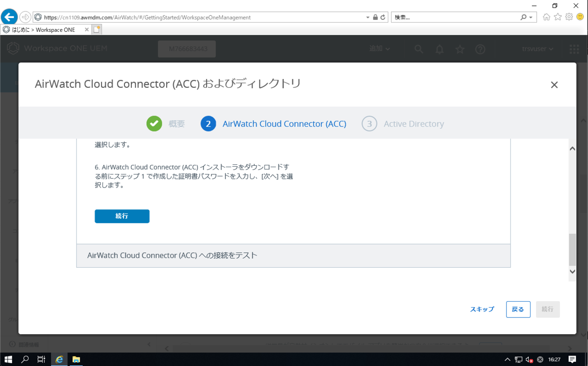Image resolution: width=588 pixels, height=366 pixels.
Task: Open the apps grid icon in header
Action: point(574,49)
